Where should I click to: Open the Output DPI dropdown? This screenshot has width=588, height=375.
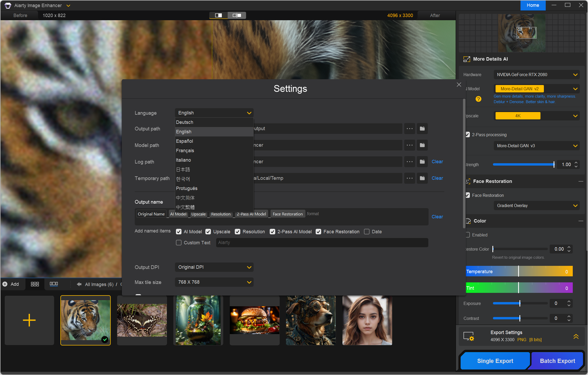(214, 267)
